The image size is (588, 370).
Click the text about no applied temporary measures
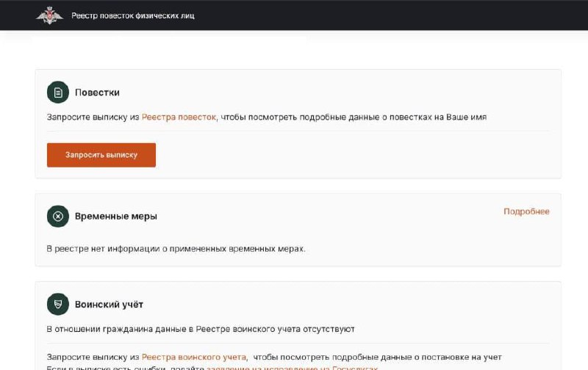coord(176,249)
